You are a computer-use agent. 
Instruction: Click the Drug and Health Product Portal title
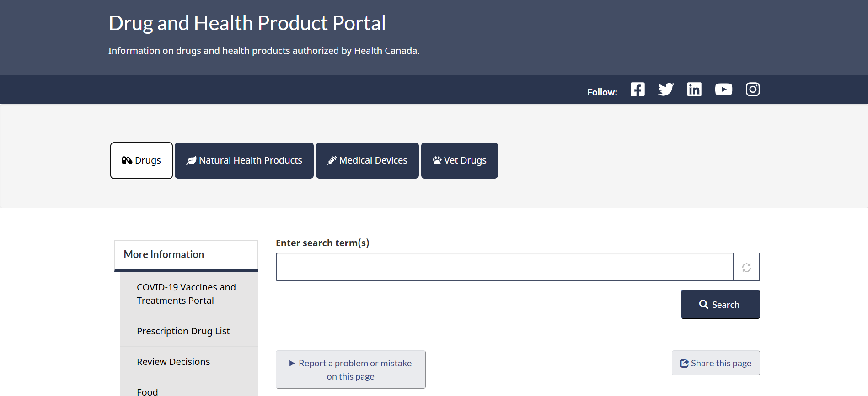tap(247, 23)
